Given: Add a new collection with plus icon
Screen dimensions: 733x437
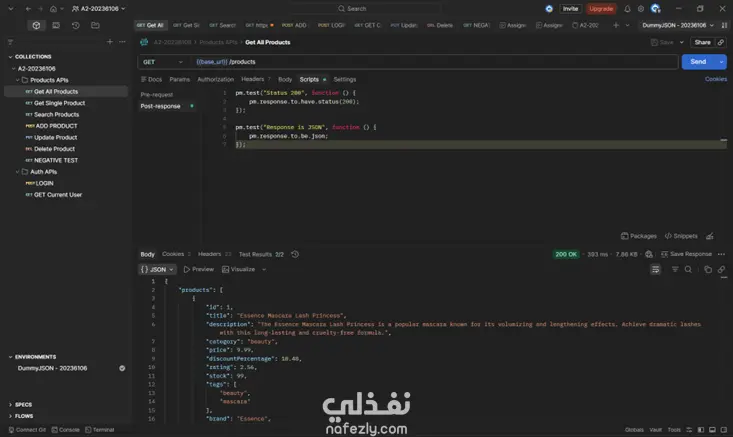Looking at the screenshot, I should (110, 42).
